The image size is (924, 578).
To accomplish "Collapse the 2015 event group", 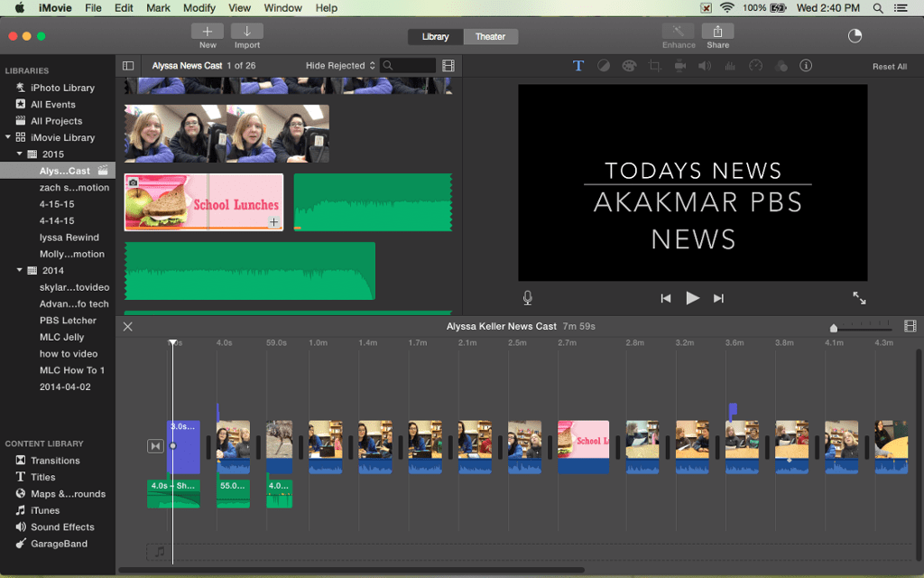I will pyautogui.click(x=20, y=154).
